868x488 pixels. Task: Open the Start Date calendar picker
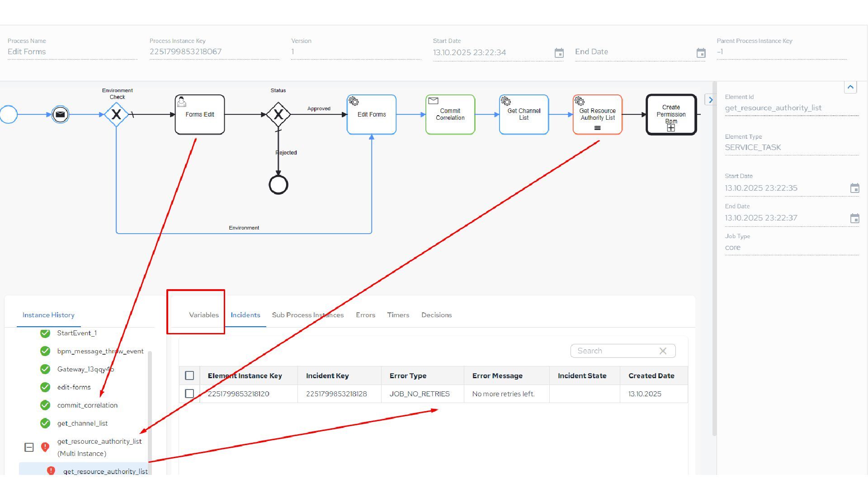point(559,53)
